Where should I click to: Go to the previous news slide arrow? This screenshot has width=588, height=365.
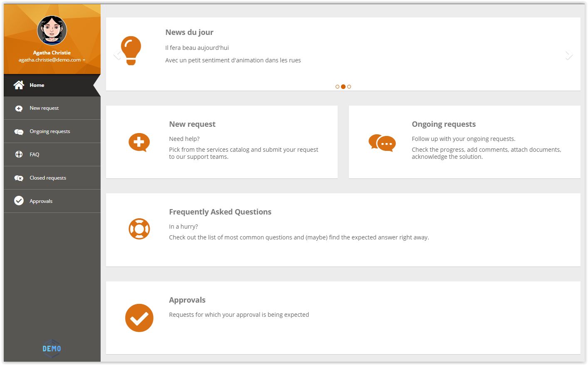pyautogui.click(x=117, y=55)
